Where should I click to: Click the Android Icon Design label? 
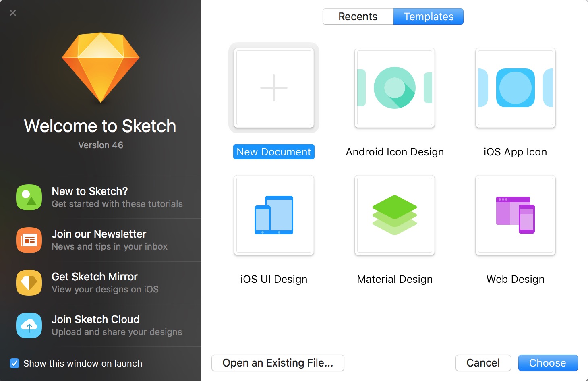tap(395, 152)
